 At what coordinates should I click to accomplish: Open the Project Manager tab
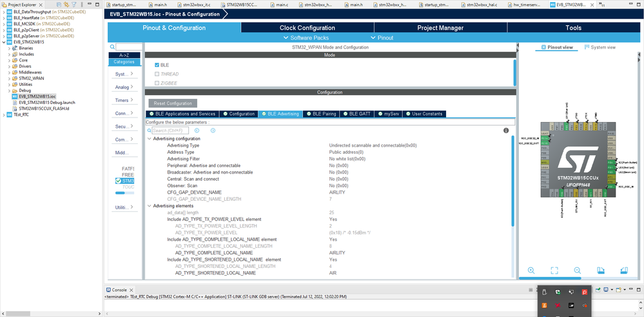pyautogui.click(x=440, y=28)
